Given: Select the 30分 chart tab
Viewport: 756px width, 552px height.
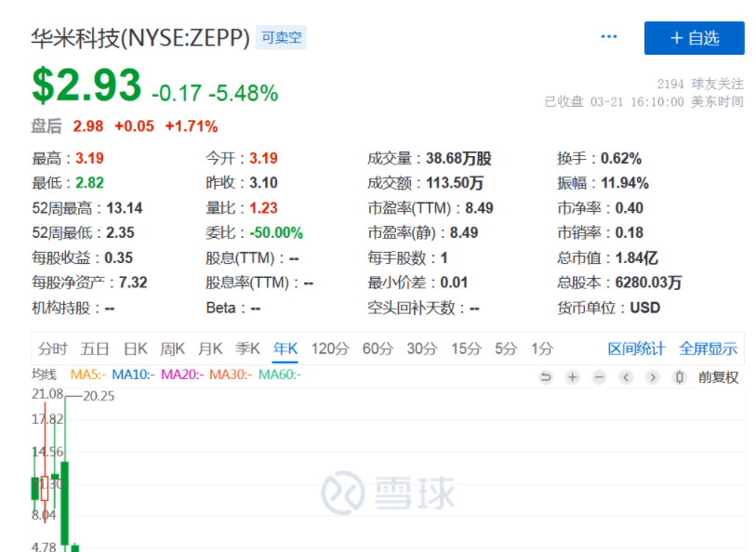Looking at the screenshot, I should point(422,348).
